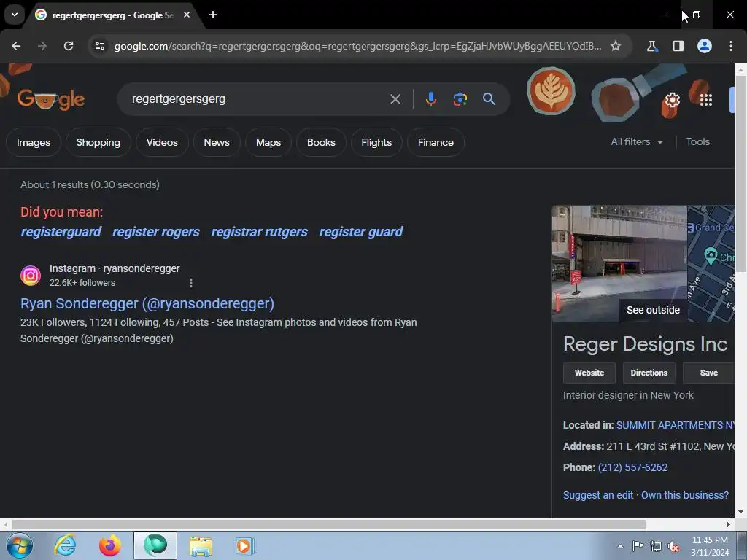Screen dimensions: 747x560
Task: Bookmark this page with the star icon
Action: coord(616,46)
